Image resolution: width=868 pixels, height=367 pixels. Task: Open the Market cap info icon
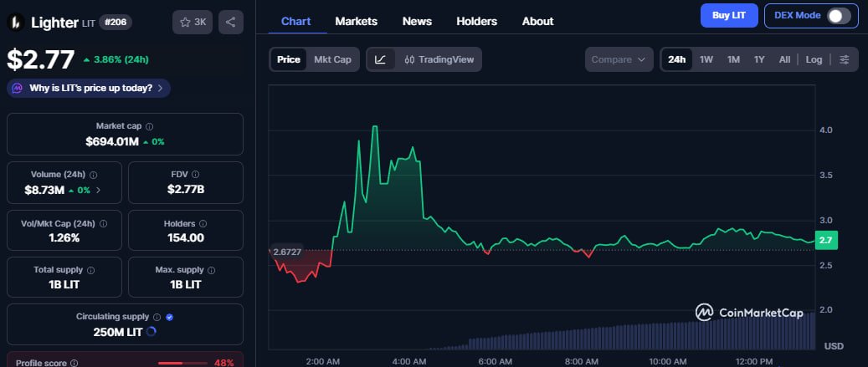(150, 126)
